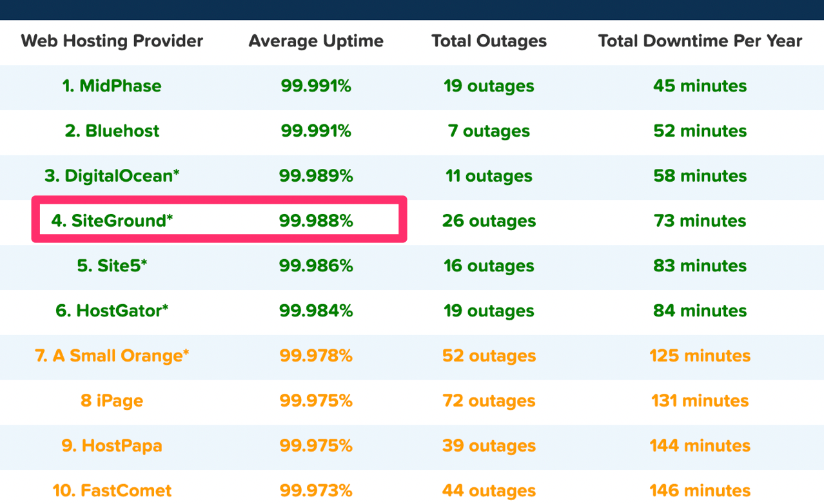
Task: Click the 39 outages cell
Action: click(489, 447)
